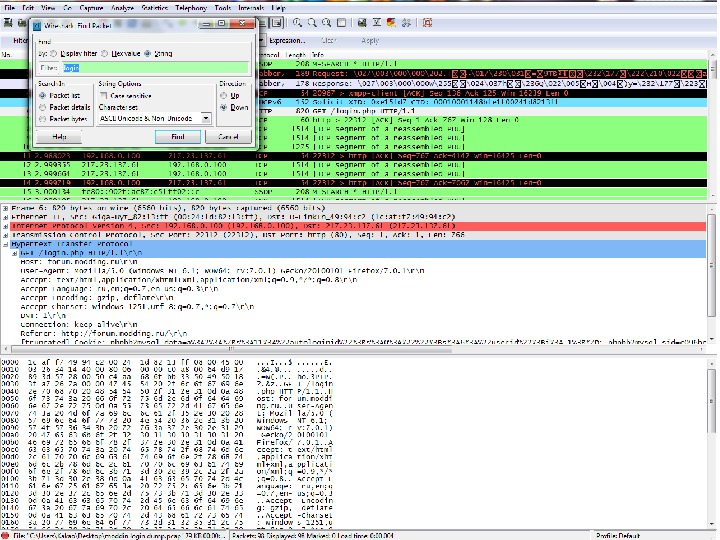
Task: Select String radio button
Action: (147, 54)
